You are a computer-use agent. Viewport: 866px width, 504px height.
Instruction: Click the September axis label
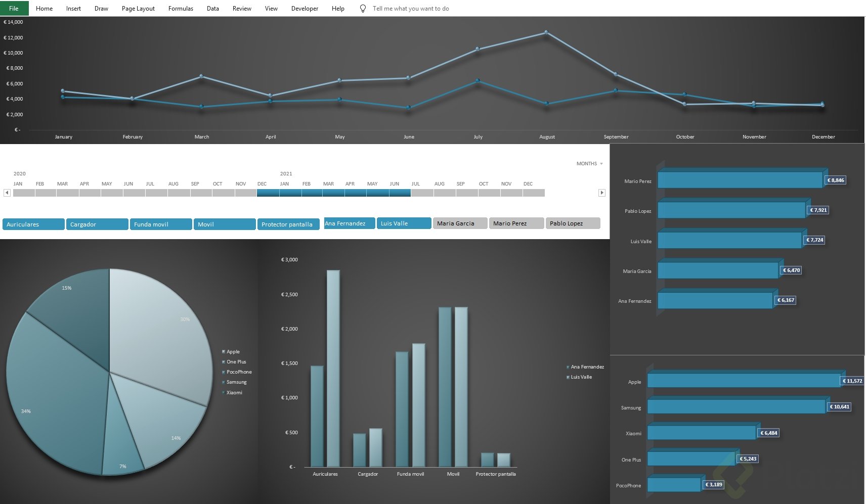[616, 136]
